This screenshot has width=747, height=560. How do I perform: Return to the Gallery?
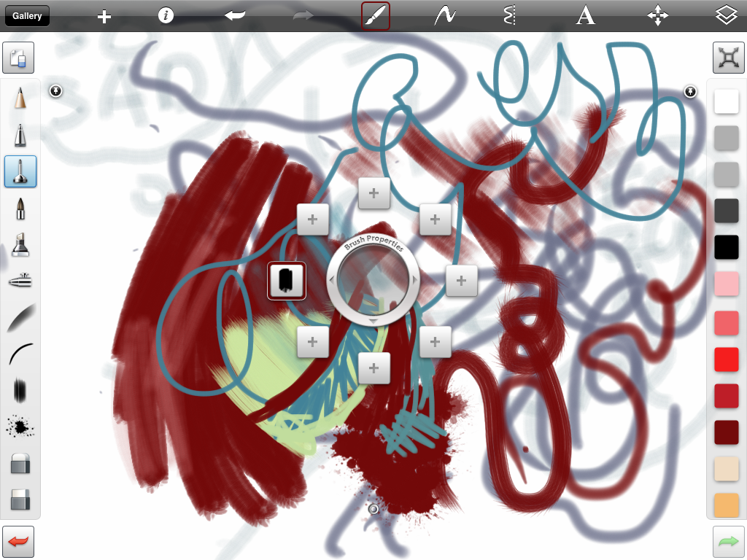[x=26, y=15]
